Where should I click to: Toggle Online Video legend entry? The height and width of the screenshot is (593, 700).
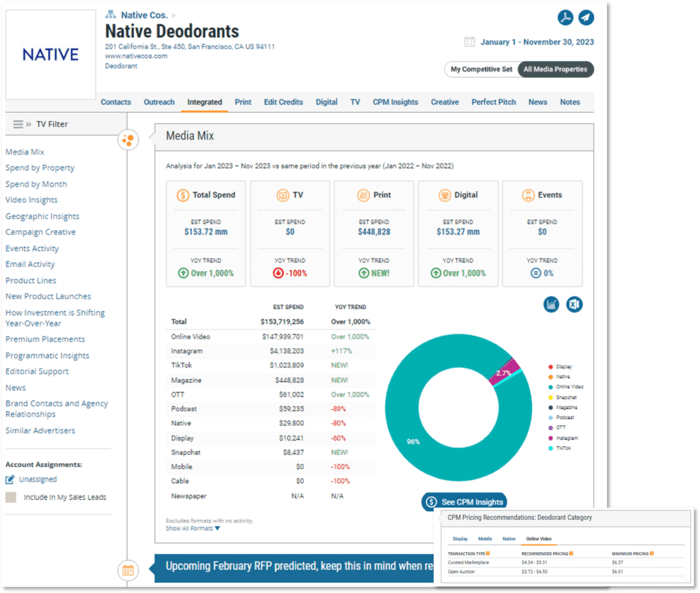pyautogui.click(x=565, y=386)
